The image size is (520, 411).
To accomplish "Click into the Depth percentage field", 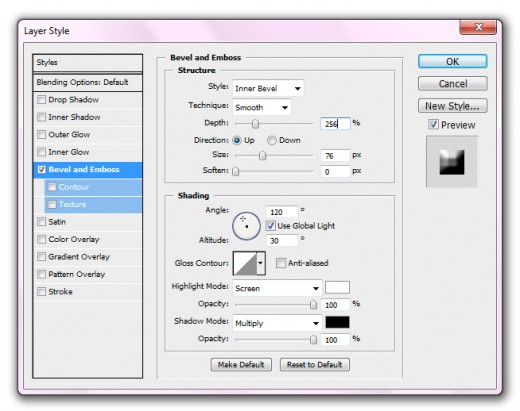I will coord(335,124).
